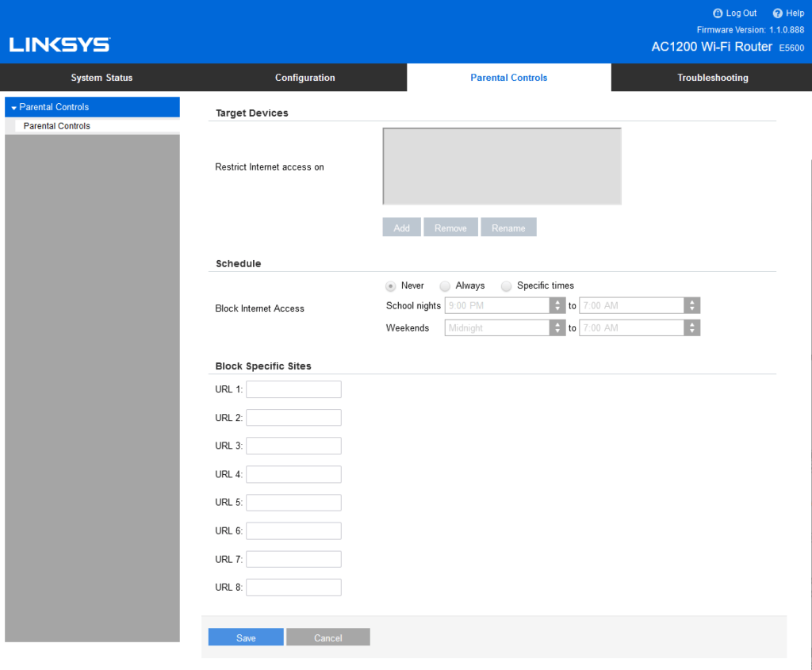The height and width of the screenshot is (670, 812).
Task: Open School nights end time dropdown
Action: [x=640, y=305]
